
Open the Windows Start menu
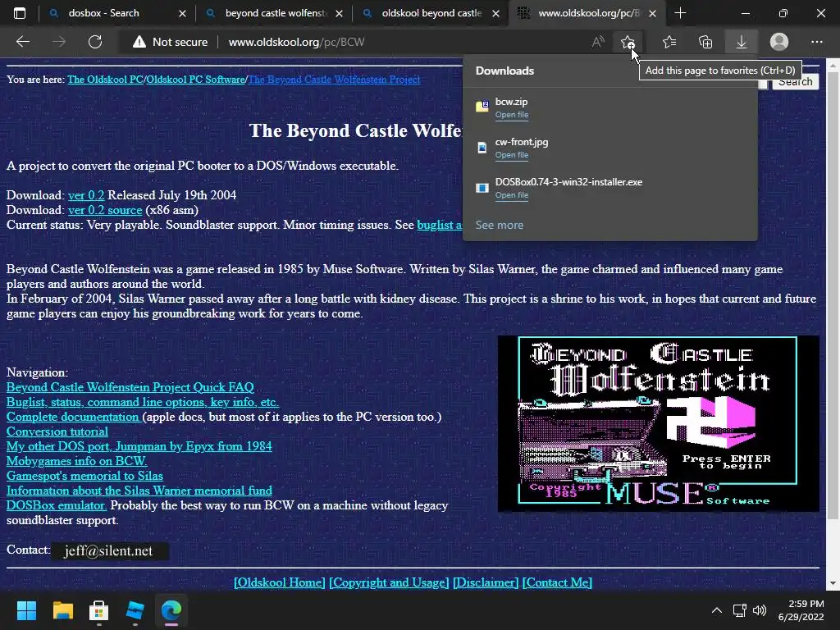point(26,610)
